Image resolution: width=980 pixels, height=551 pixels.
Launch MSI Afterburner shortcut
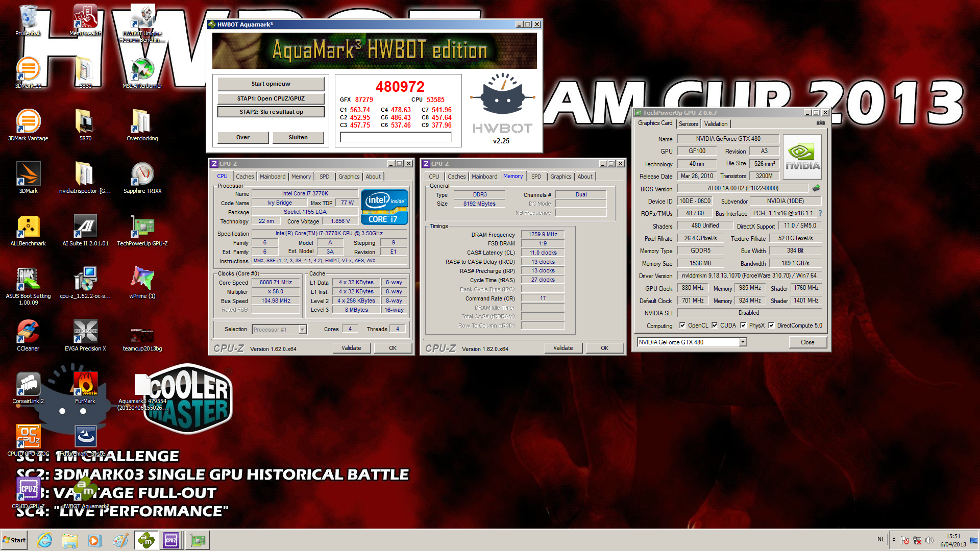coord(142,72)
